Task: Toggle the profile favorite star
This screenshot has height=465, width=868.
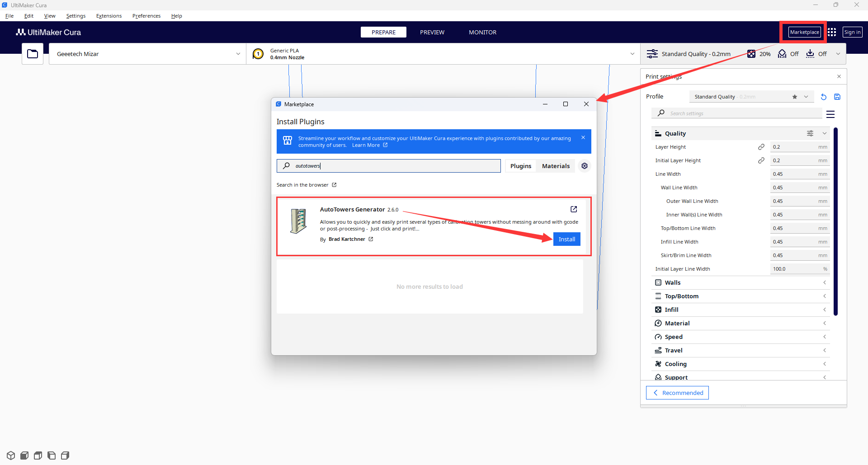Action: pos(795,97)
